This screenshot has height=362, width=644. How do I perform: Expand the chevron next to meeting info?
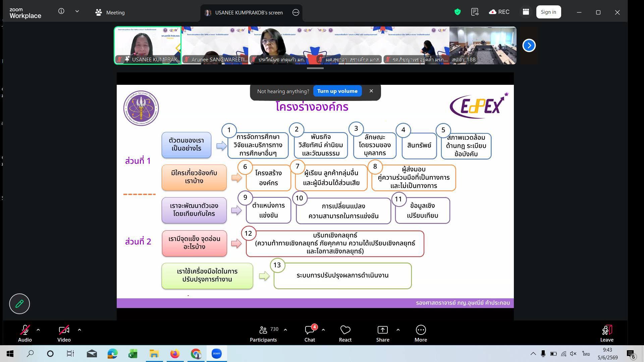77,11
